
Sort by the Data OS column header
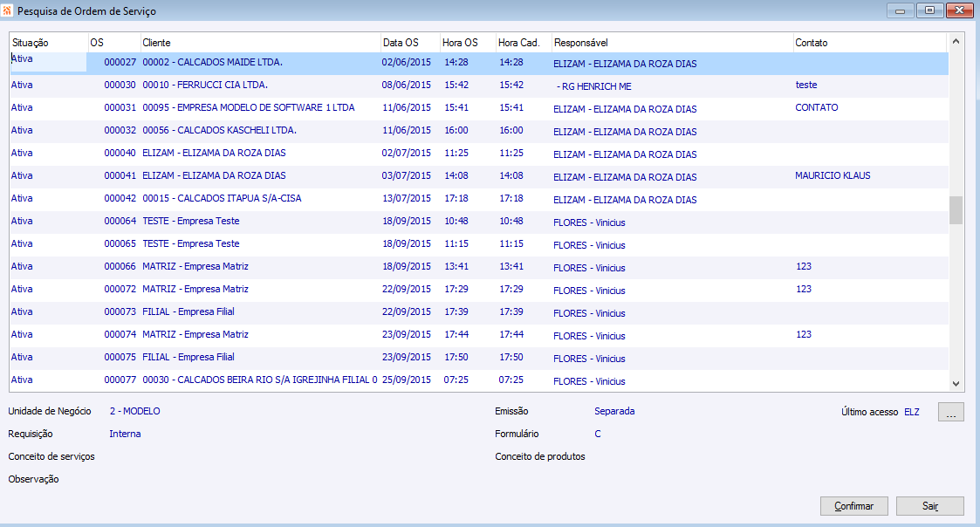pos(411,43)
